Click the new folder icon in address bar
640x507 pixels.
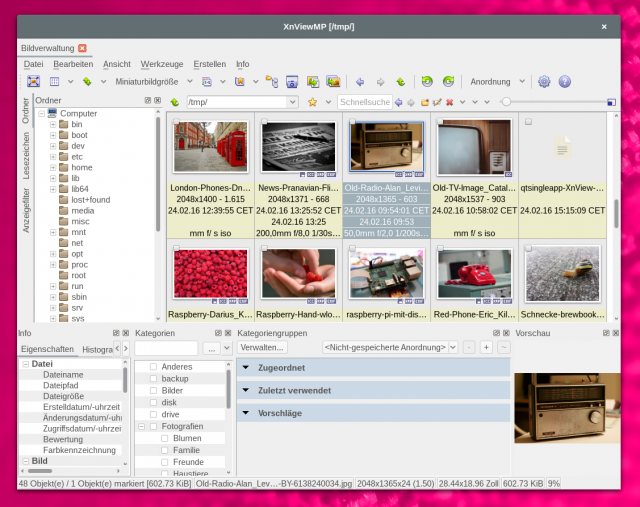(x=425, y=102)
